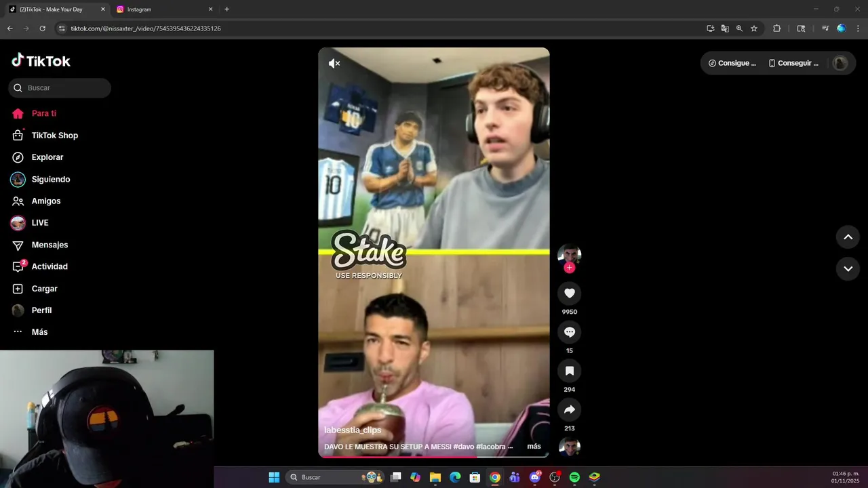Open Discord from the taskbar
868x488 pixels.
(535, 477)
